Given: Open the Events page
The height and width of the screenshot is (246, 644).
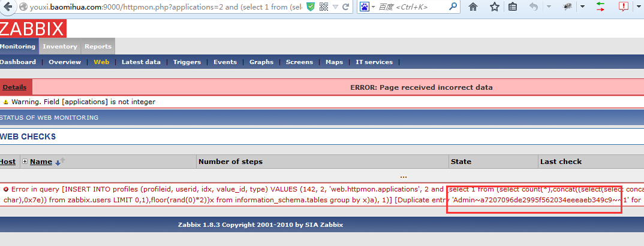Looking at the screenshot, I should click(x=225, y=62).
